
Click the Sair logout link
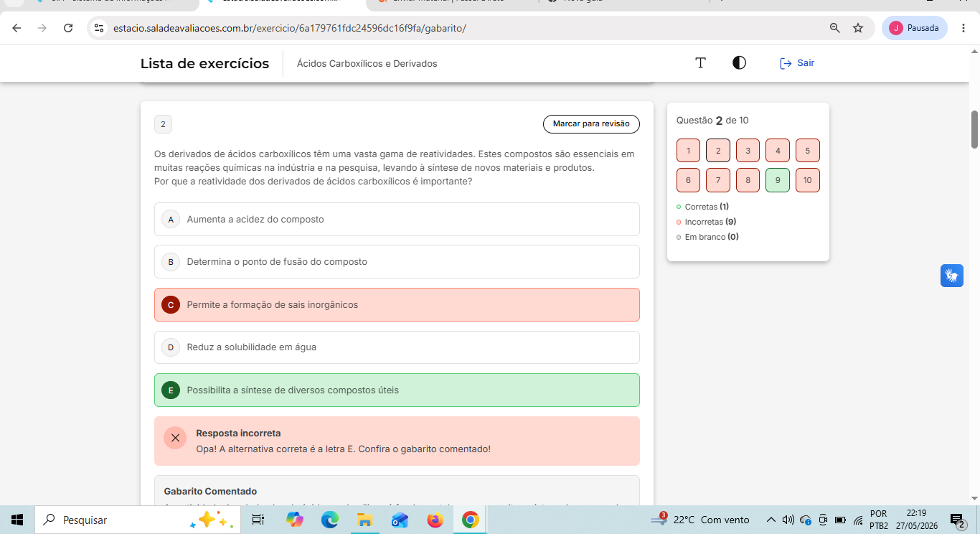797,63
